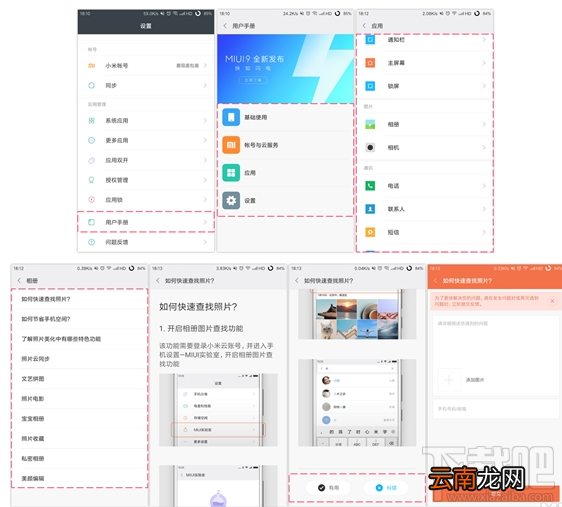The image size is (562, 507).
Task: Open topic 了解照片美化中有哪些特色功能
Action: [79, 339]
